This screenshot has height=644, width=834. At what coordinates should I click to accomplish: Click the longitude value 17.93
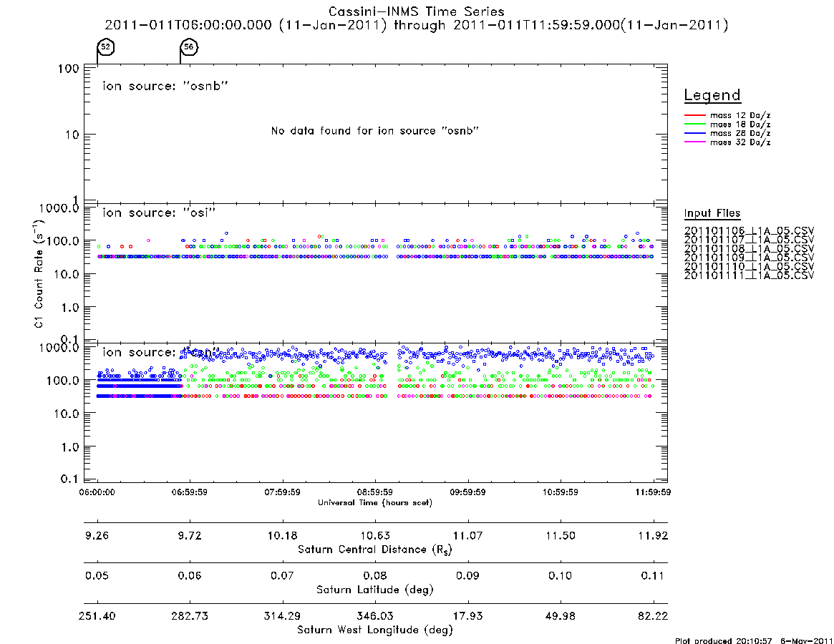tap(467, 616)
